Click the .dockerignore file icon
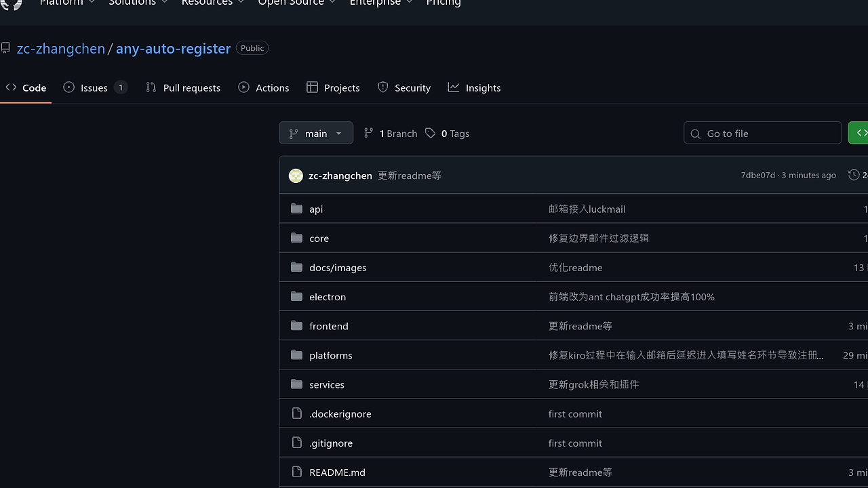The image size is (868, 488). [x=296, y=413]
